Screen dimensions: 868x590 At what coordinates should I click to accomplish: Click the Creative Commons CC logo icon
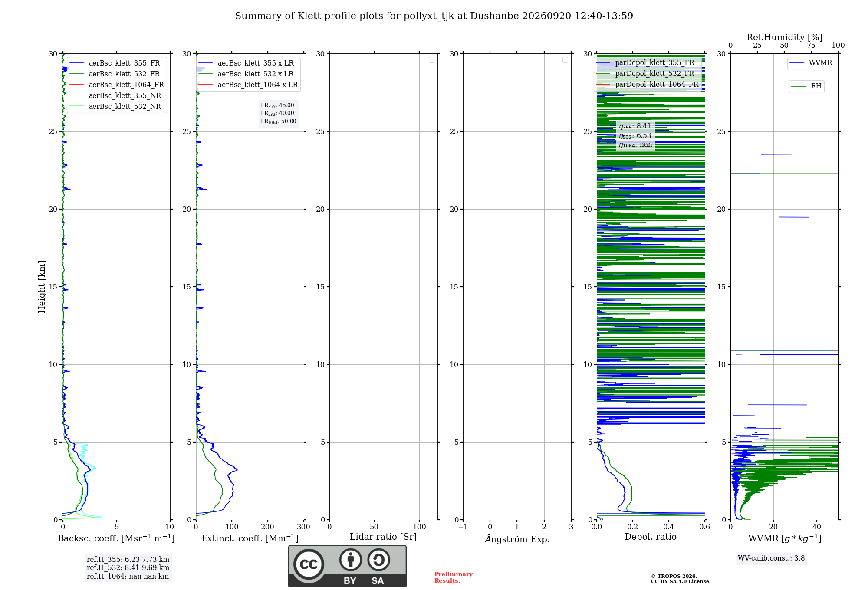309,564
